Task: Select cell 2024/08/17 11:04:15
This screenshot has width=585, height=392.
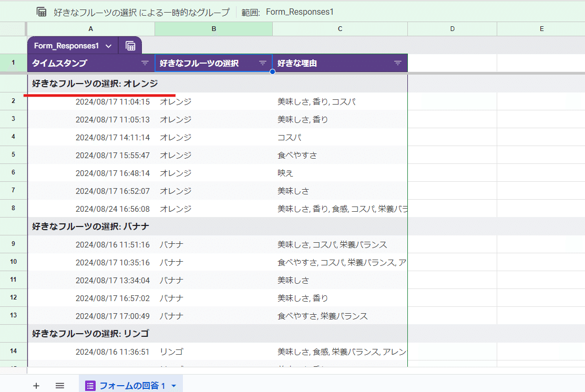Action: 91,101
